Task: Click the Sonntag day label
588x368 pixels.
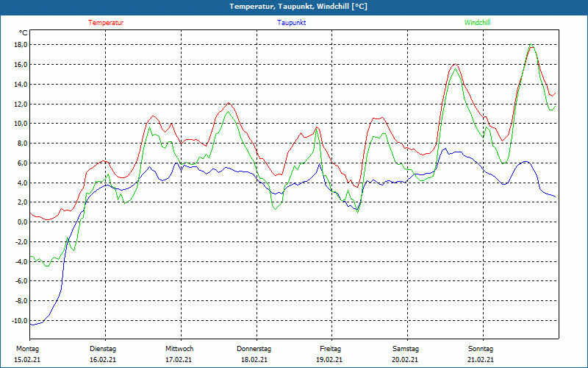Action: [481, 349]
